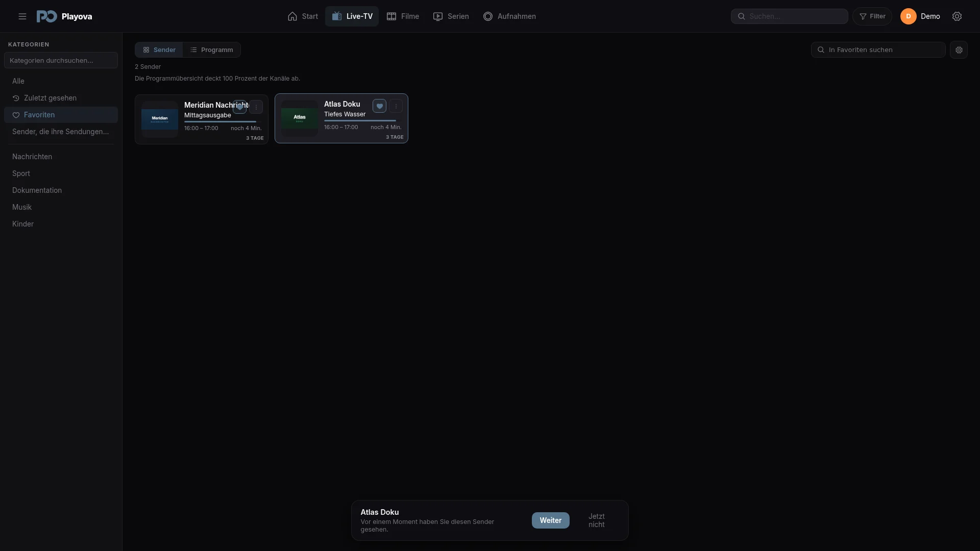Screen dimensions: 980x551
Task: Select Zuletzt gesehen category
Action: pos(61,98)
